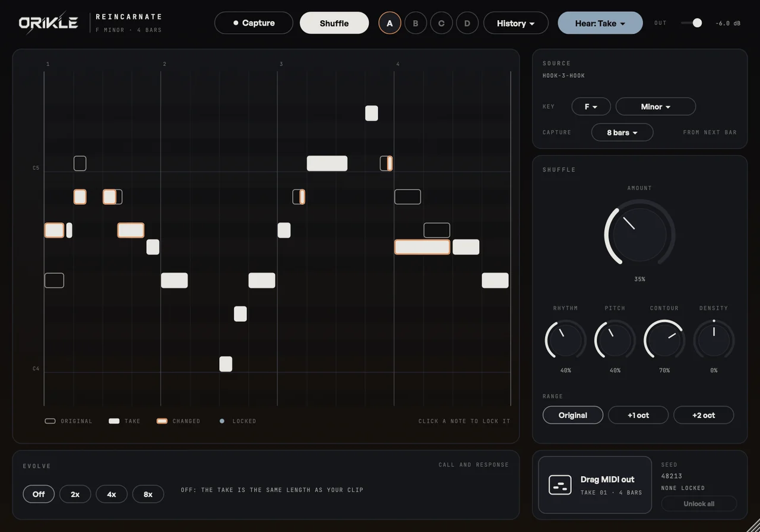The image size is (760, 532).
Task: Click the CALL AND RESPONSE label
Action: (474, 465)
